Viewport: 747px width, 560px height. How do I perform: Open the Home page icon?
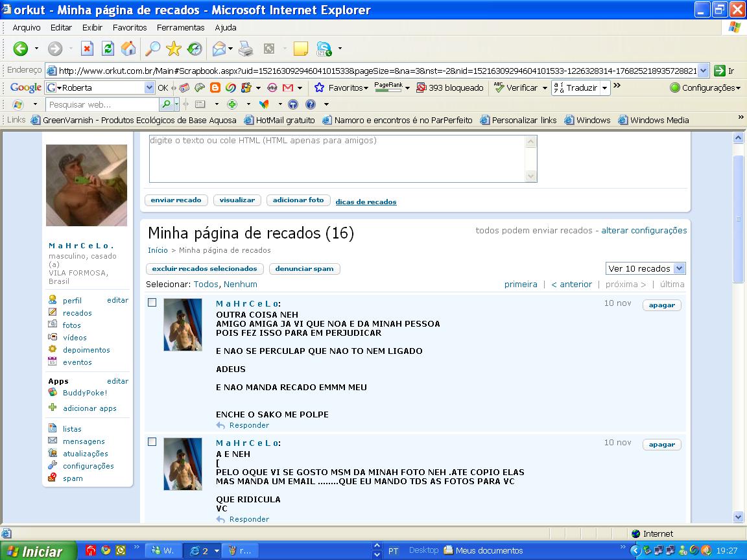(128, 48)
